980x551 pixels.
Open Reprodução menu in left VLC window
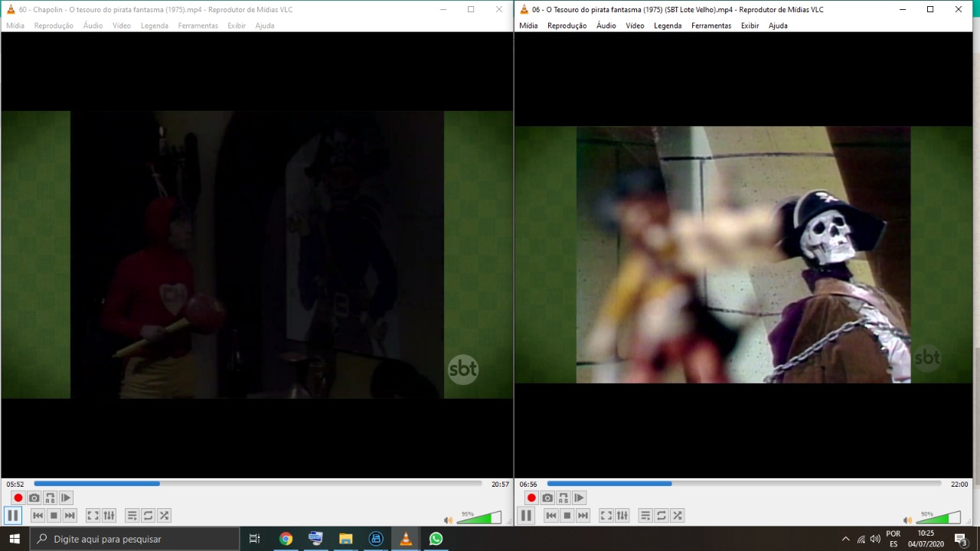(x=54, y=25)
